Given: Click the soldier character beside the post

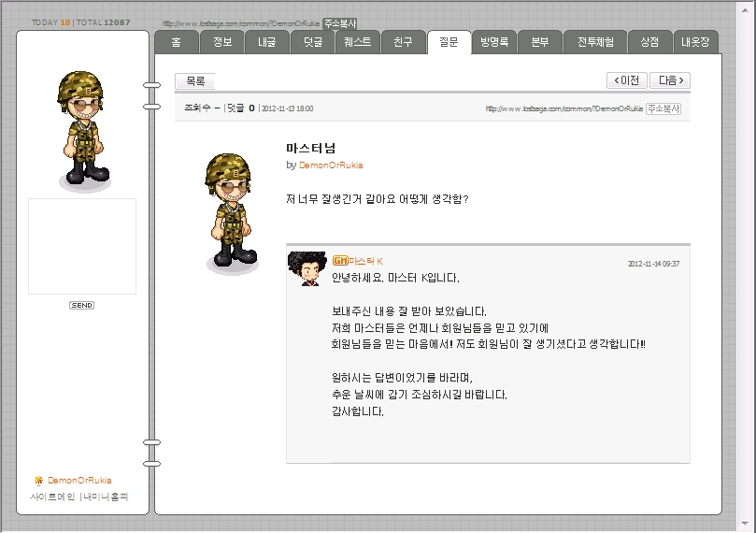Looking at the screenshot, I should point(231,212).
